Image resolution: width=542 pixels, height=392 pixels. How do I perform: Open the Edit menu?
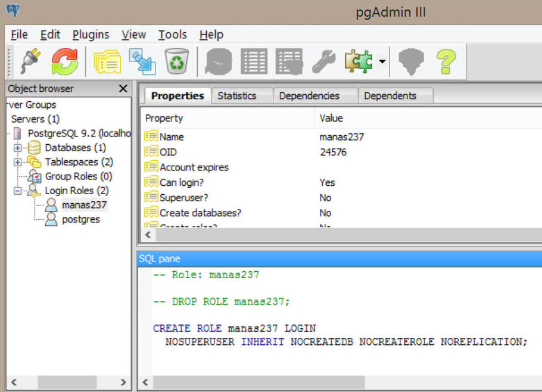coord(50,35)
